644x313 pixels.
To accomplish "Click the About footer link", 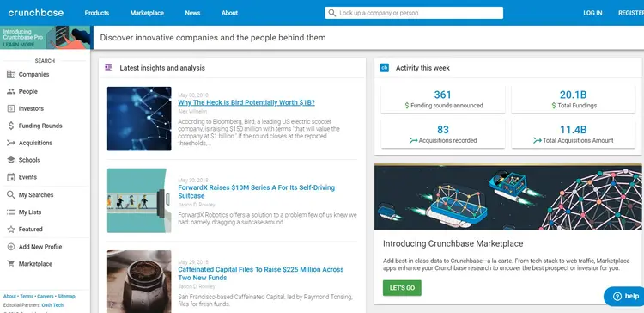I will tap(9, 296).
